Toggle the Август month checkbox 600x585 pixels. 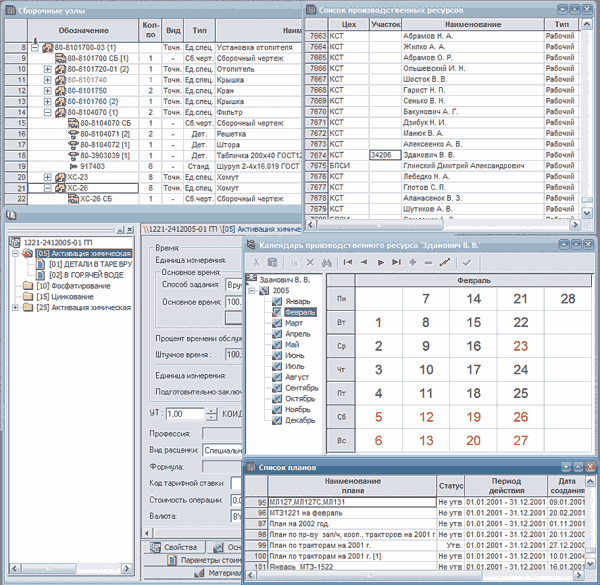[x=277, y=377]
